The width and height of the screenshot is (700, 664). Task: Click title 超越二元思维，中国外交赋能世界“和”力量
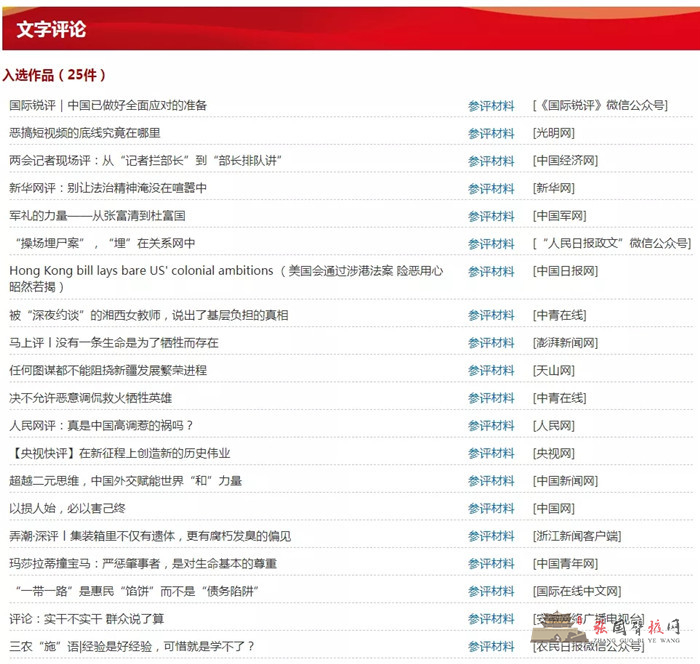coord(125,481)
